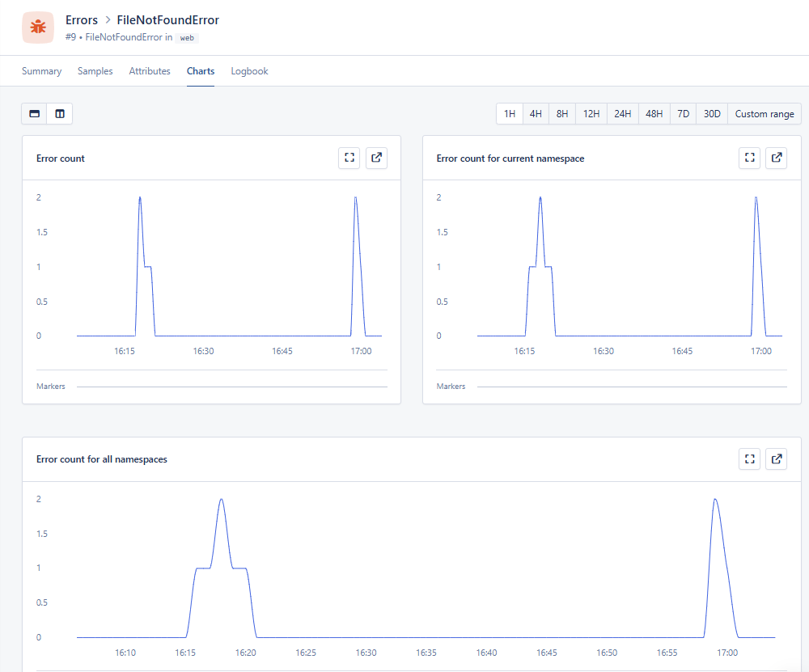Switch to the Summary tab
809x672 pixels.
click(x=41, y=71)
